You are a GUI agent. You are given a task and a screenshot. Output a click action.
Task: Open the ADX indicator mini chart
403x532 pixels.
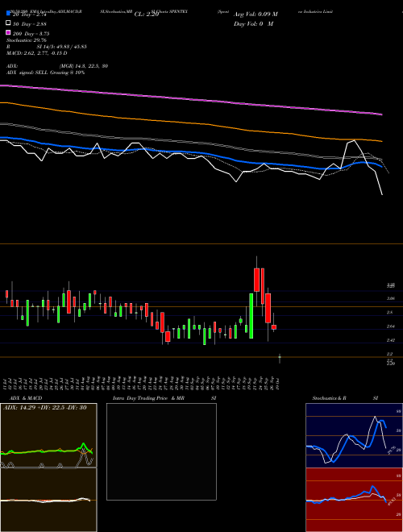tap(48, 435)
